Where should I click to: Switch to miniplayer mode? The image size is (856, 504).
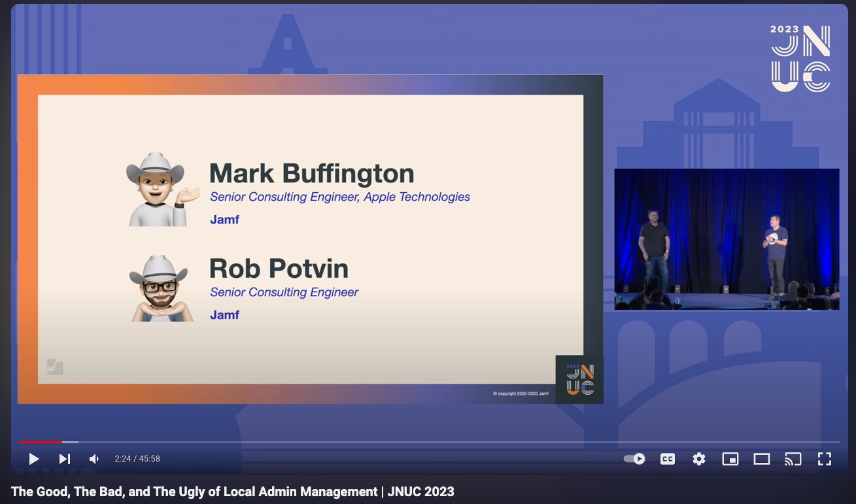tap(730, 459)
